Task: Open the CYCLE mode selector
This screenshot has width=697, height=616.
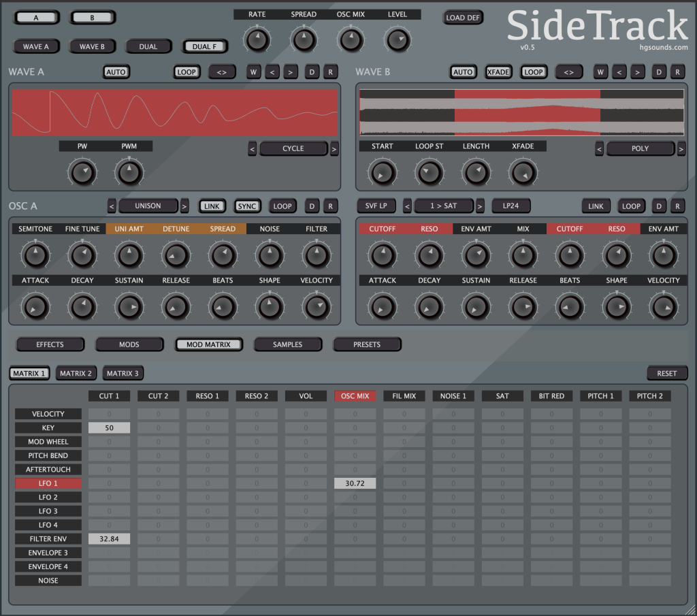Action: pyautogui.click(x=293, y=148)
